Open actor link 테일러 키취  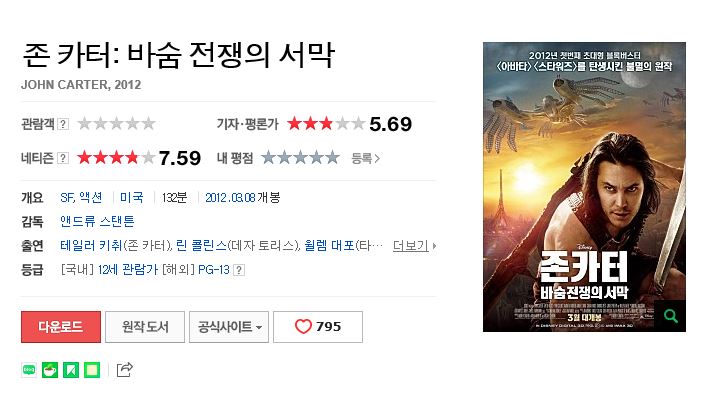(x=91, y=246)
